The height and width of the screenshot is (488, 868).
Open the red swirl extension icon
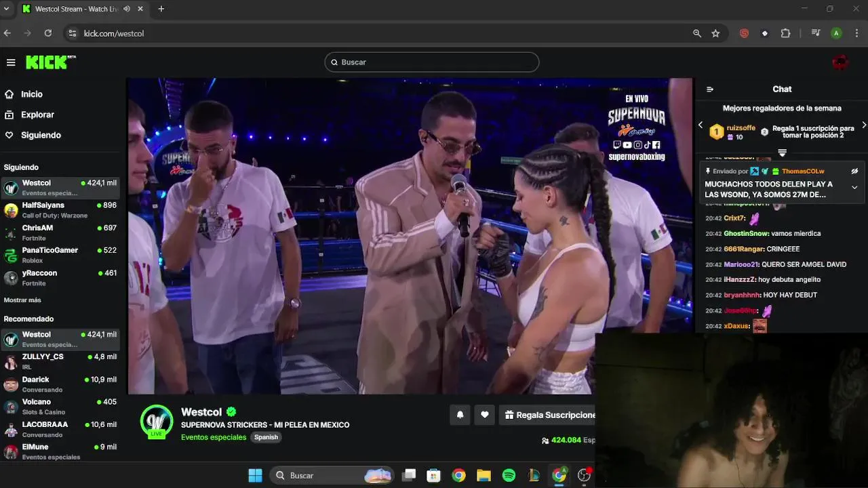pyautogui.click(x=744, y=33)
